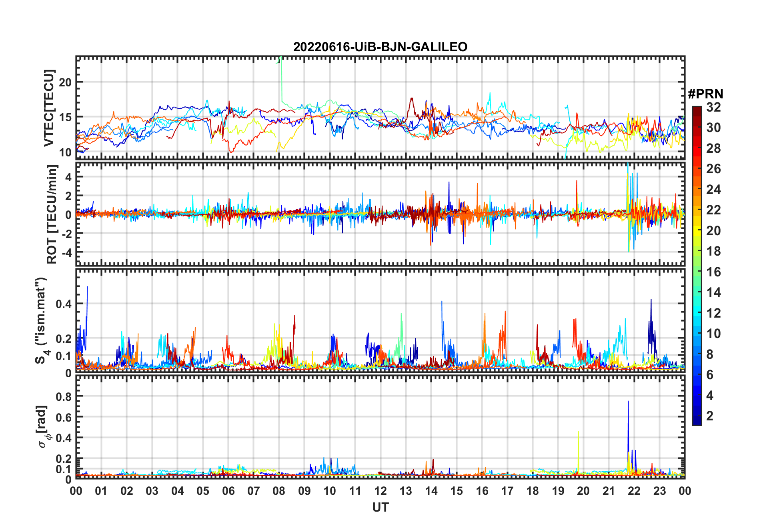
Task: Click x-axis hour tick label 05
Action: pyautogui.click(x=203, y=491)
